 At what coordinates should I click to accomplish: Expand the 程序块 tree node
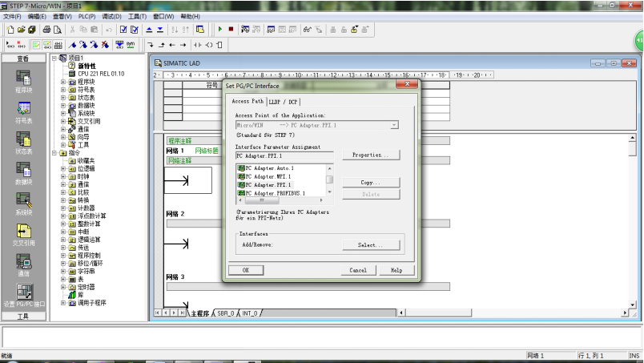point(63,82)
